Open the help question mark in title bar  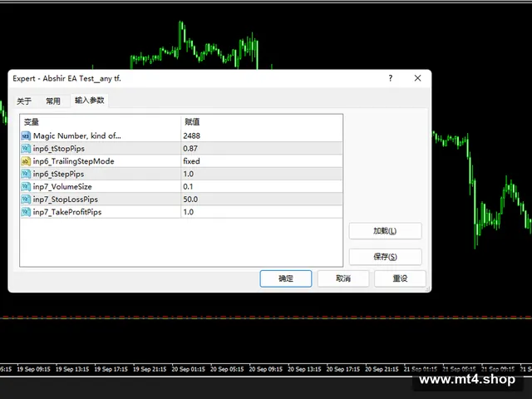pyautogui.click(x=391, y=78)
